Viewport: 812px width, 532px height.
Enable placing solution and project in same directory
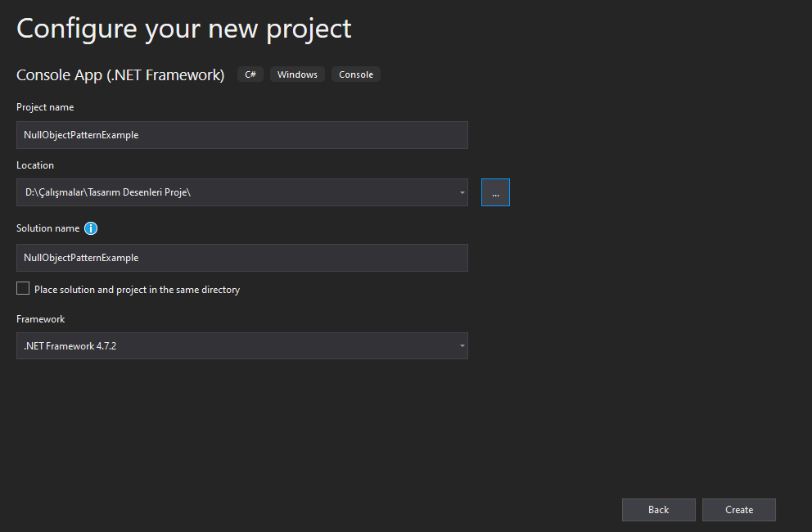click(x=23, y=289)
